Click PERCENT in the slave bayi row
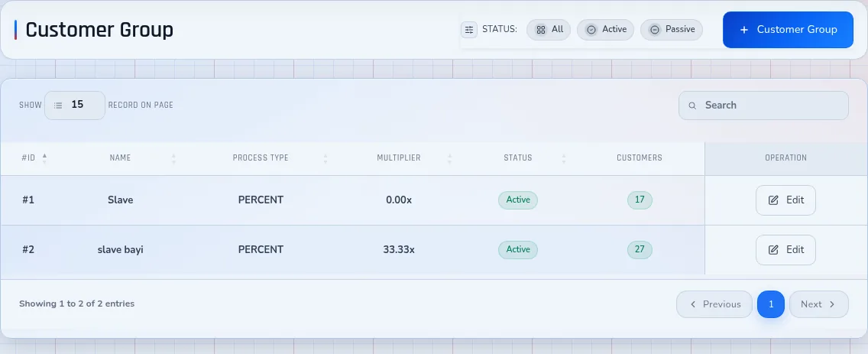Image resolution: width=868 pixels, height=354 pixels. coord(261,250)
